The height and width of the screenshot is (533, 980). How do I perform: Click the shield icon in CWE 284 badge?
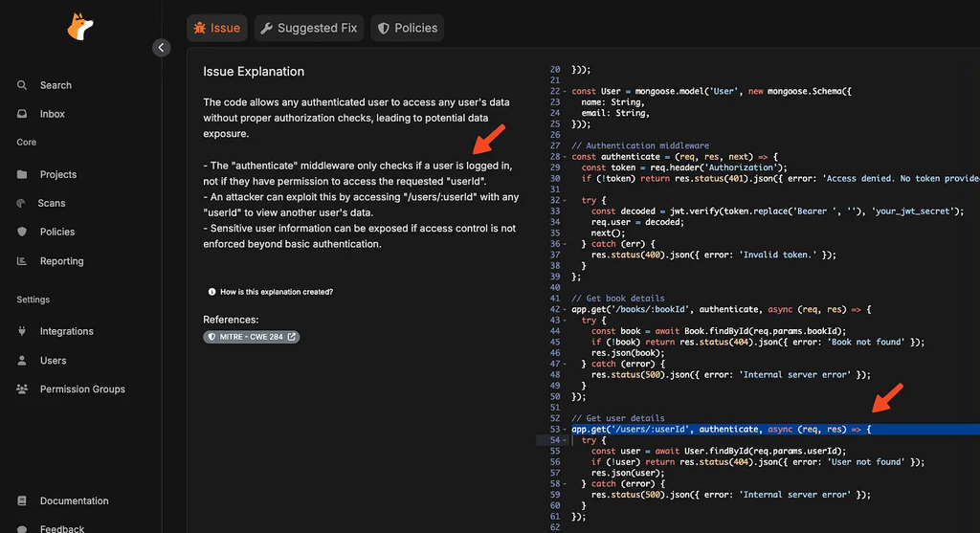(x=212, y=337)
